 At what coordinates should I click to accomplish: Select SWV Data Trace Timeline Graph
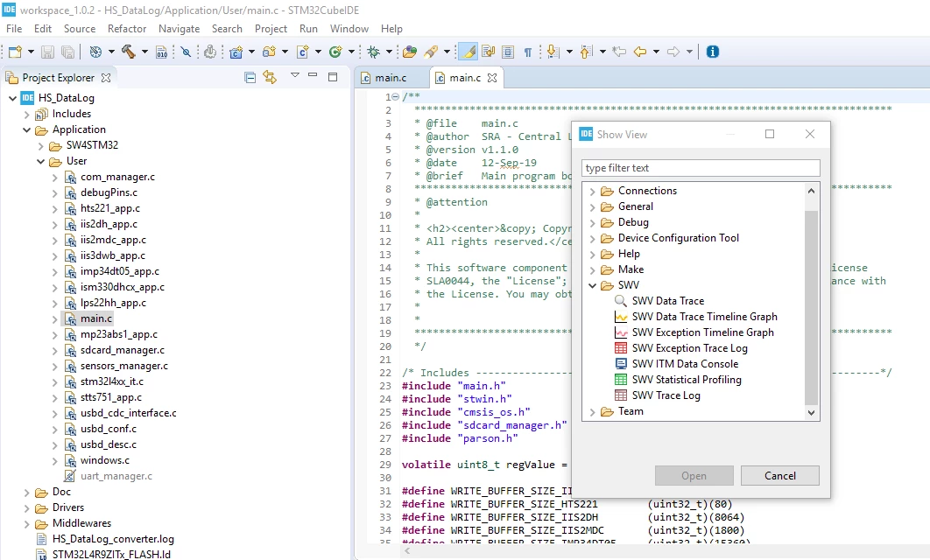tap(705, 317)
